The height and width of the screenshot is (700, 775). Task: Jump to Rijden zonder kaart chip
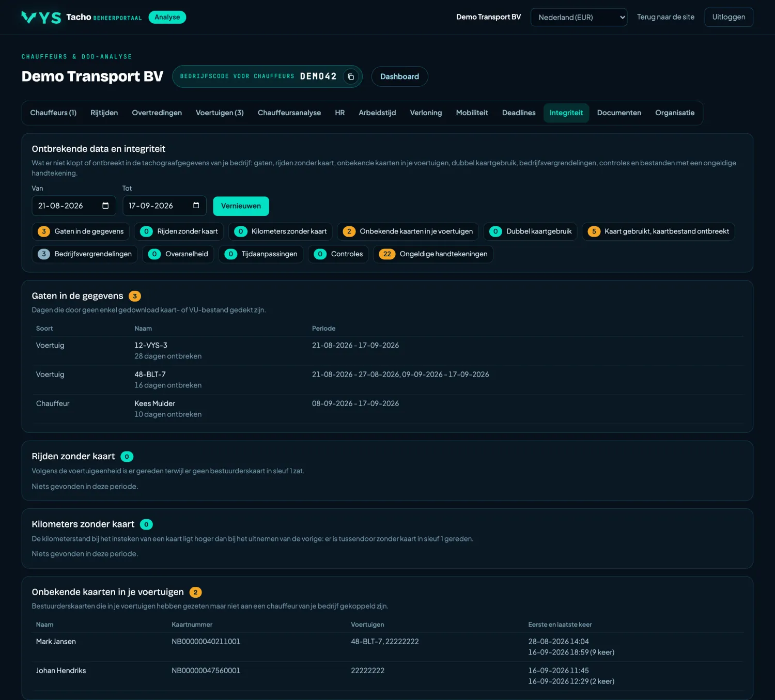pos(179,231)
